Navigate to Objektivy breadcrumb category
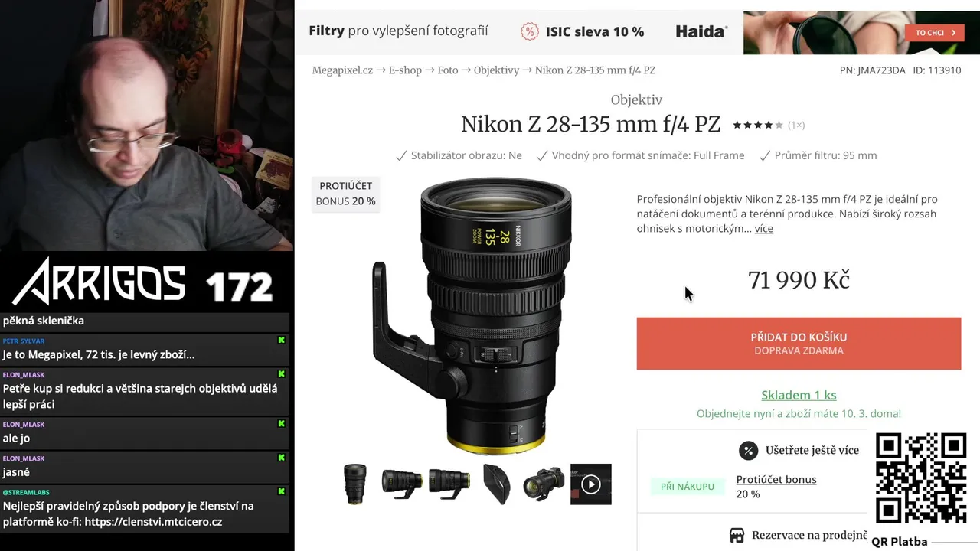The height and width of the screenshot is (551, 980). pos(496,70)
